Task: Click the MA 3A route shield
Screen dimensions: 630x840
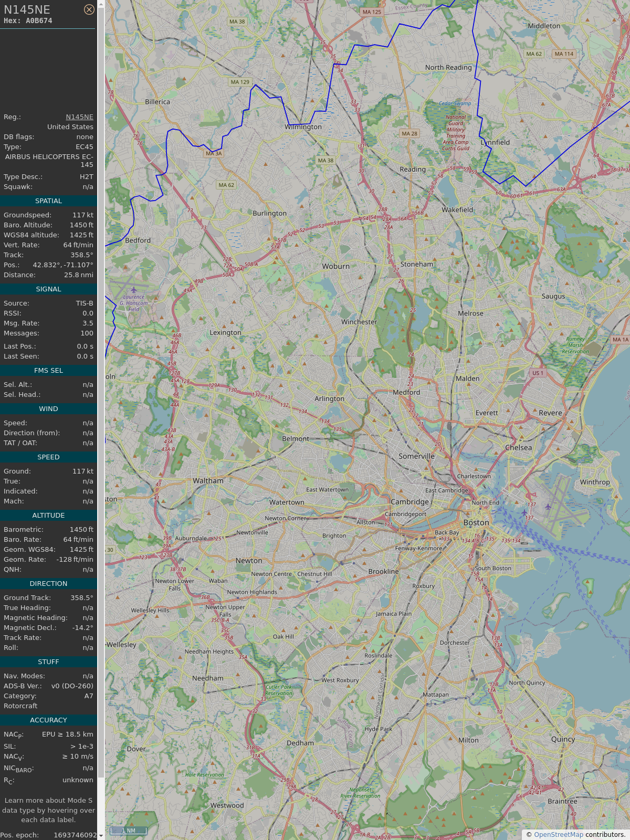Action: pyautogui.click(x=214, y=153)
